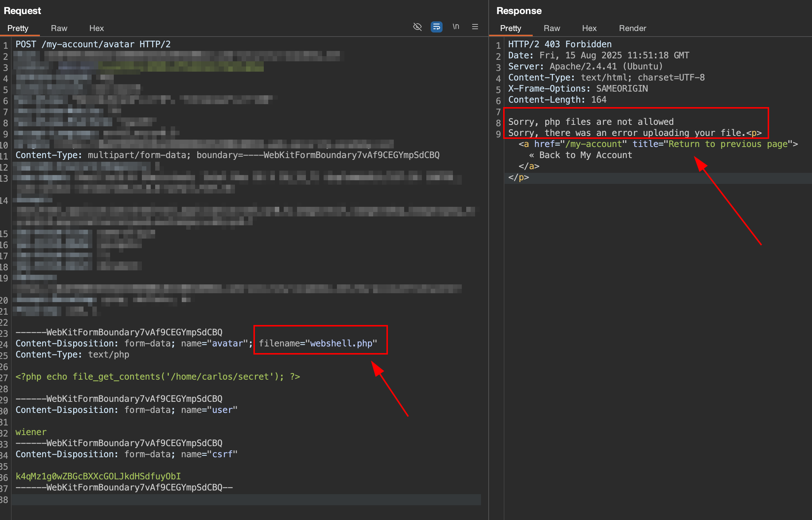Open the Response Render tab

pos(632,28)
